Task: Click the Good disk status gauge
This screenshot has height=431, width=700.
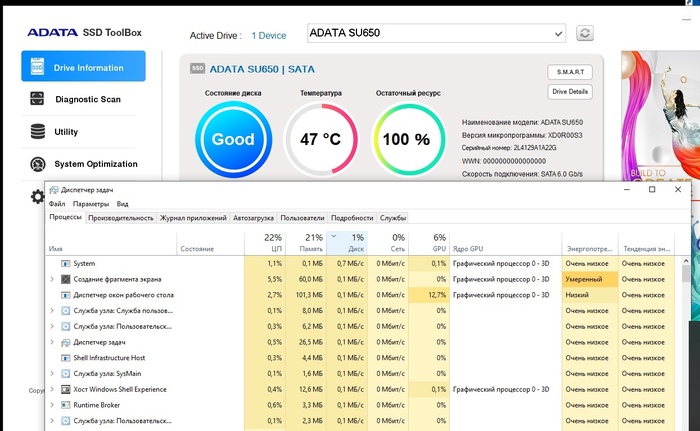Action: 233,139
